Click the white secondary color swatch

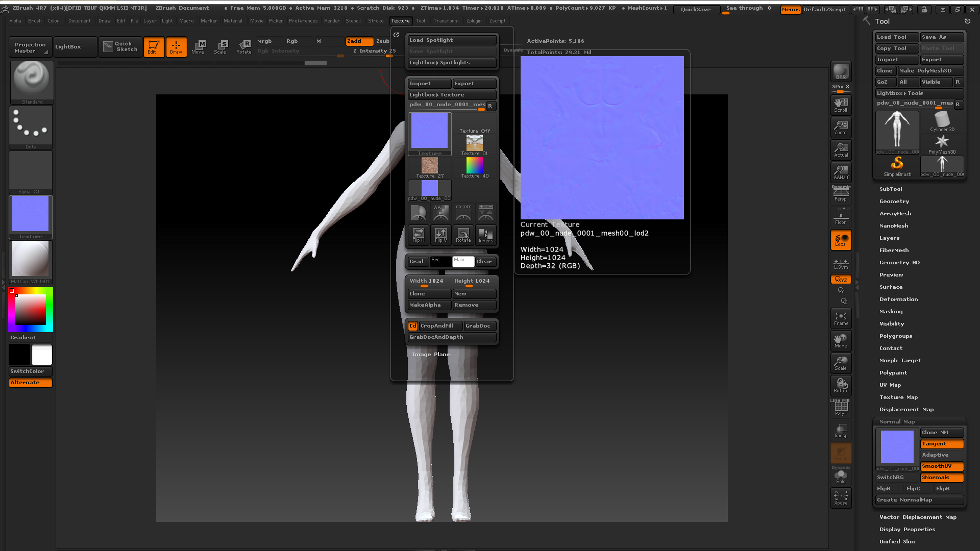coord(42,355)
